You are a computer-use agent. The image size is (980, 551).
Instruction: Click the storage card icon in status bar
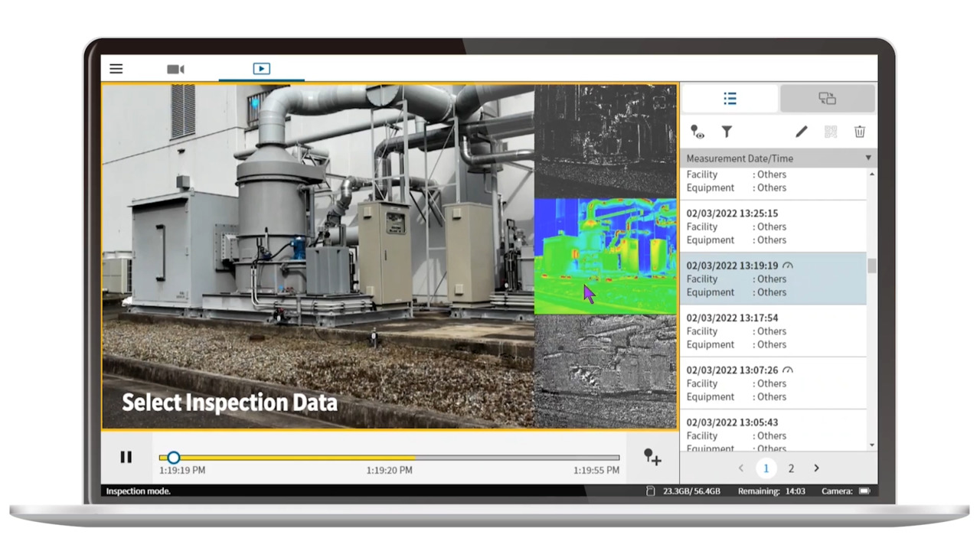651,491
